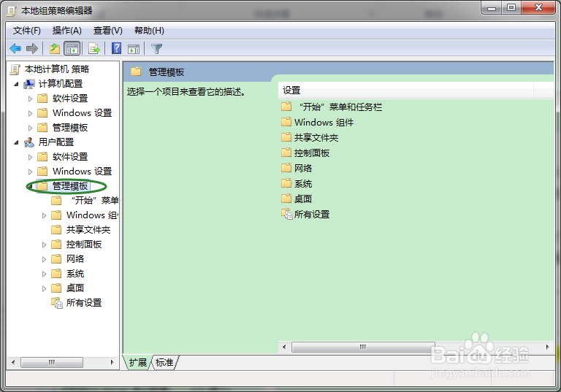The image size is (561, 392).
Task: Click the 所有设置 icon in the tree
Action: (57, 303)
